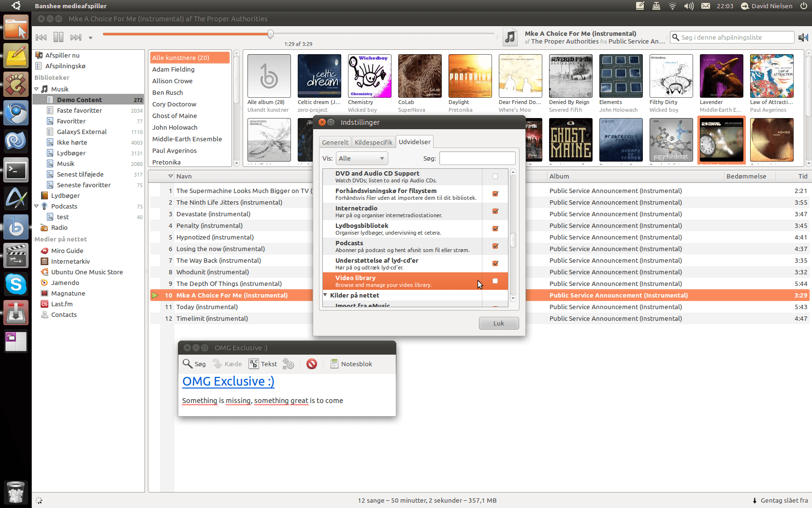The image size is (812, 508).
Task: Seek using the song progress slider
Action: click(x=298, y=34)
